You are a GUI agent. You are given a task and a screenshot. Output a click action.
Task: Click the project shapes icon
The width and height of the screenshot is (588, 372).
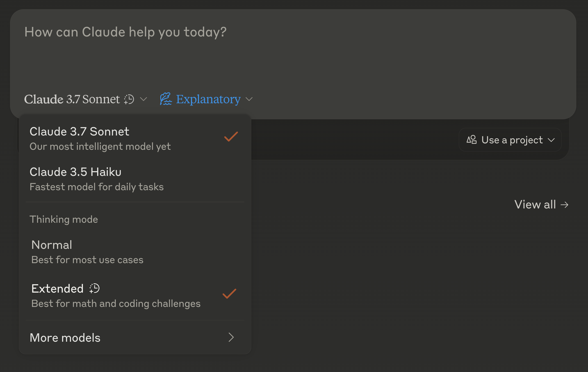[x=471, y=140]
